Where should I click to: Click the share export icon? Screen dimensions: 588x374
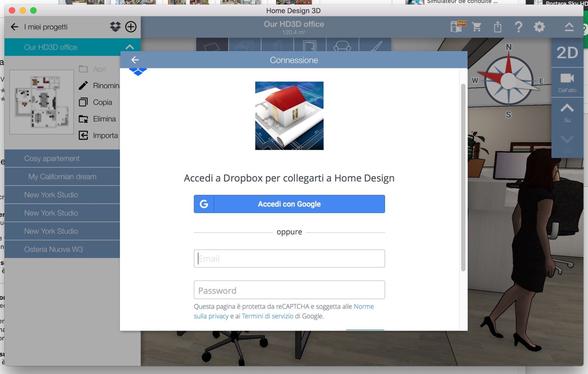point(498,27)
